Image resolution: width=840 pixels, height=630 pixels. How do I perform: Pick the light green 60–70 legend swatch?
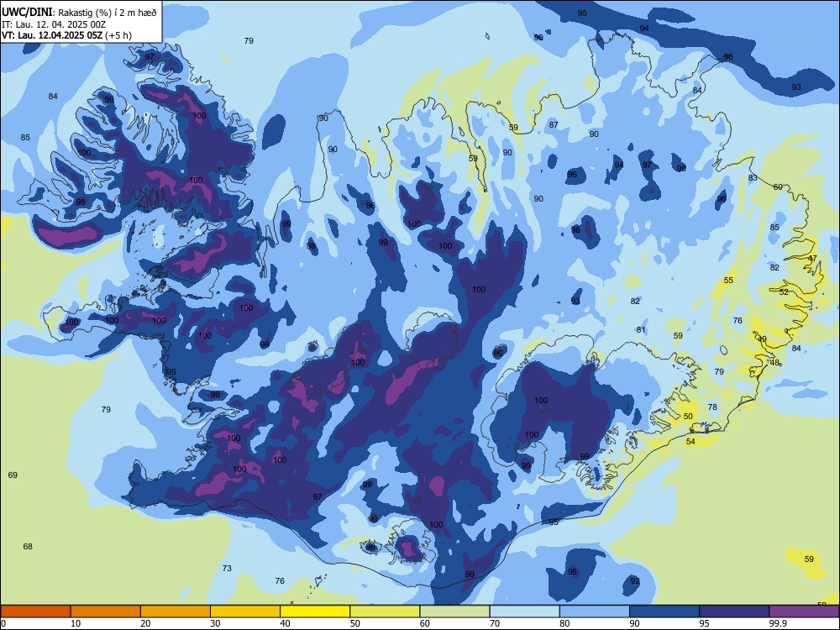[x=454, y=612]
